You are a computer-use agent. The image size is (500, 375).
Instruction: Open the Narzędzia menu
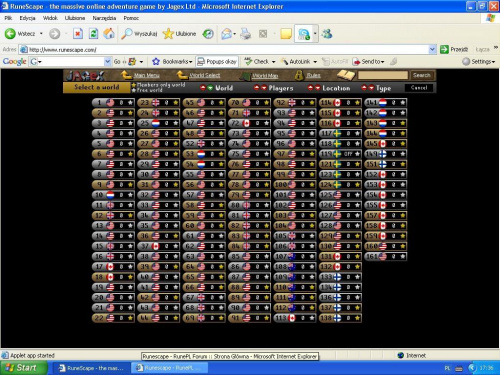tap(104, 18)
